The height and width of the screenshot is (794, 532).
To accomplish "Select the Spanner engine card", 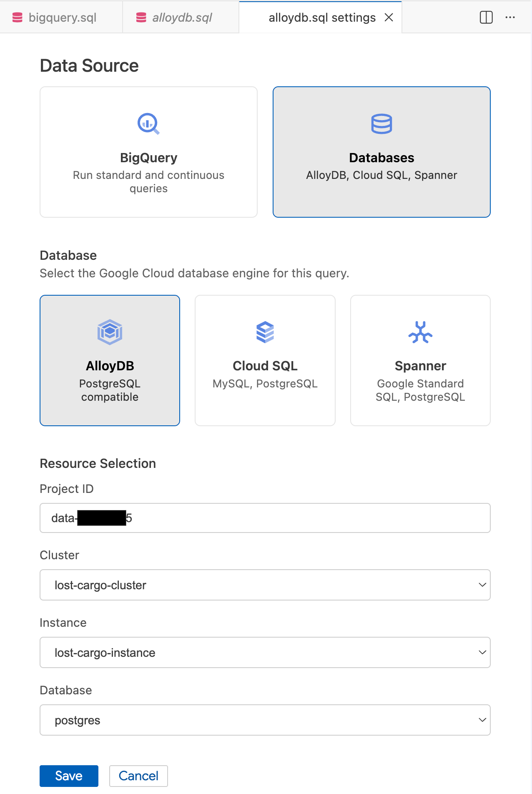I will (420, 360).
